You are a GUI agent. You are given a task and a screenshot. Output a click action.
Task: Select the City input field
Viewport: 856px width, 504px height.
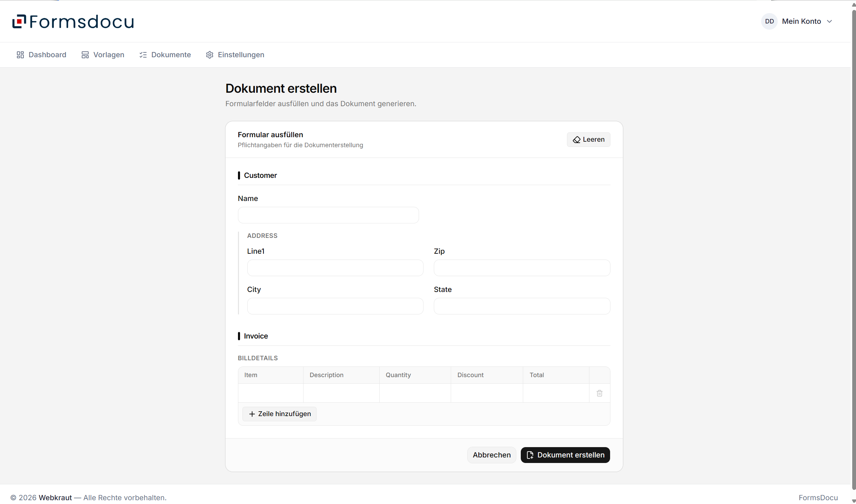point(335,306)
